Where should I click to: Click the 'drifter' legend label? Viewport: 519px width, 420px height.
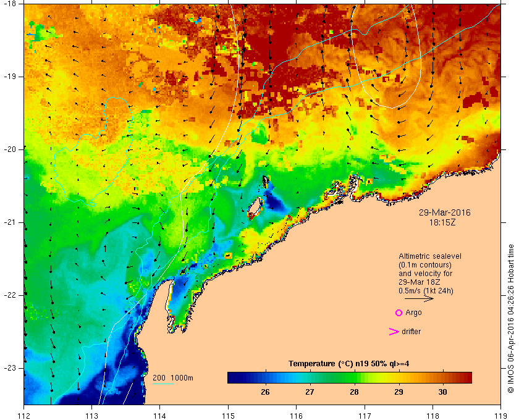tap(411, 332)
